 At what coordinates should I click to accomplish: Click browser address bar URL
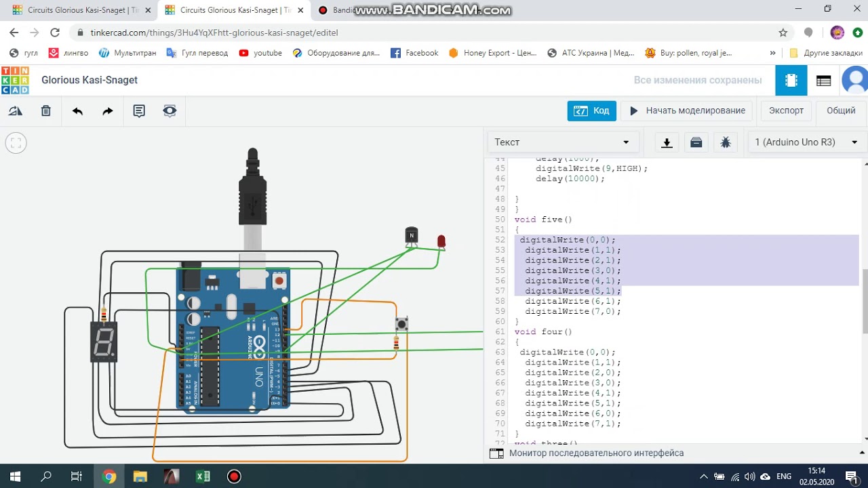(214, 33)
